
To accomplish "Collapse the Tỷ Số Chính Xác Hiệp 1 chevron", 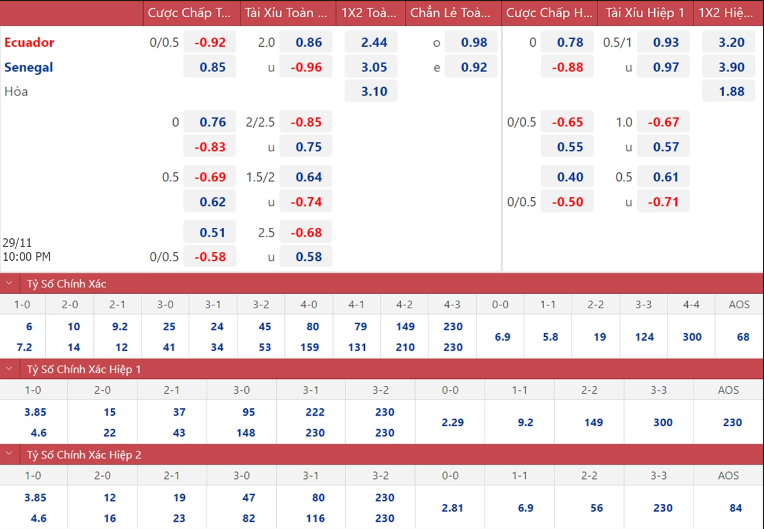I will [9, 369].
